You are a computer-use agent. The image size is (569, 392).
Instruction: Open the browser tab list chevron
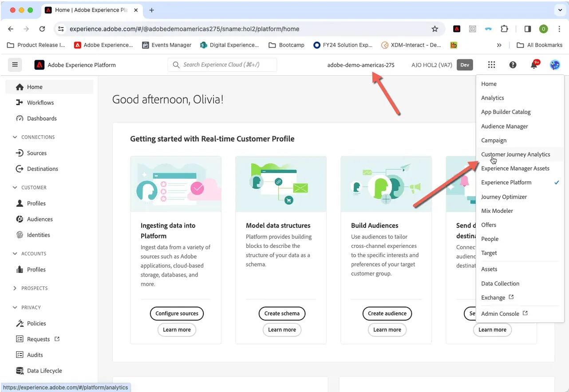tap(560, 10)
